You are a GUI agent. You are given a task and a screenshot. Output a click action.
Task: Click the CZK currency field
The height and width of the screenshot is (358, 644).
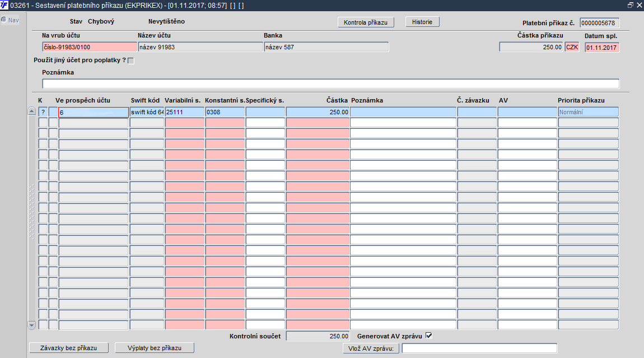pyautogui.click(x=572, y=47)
